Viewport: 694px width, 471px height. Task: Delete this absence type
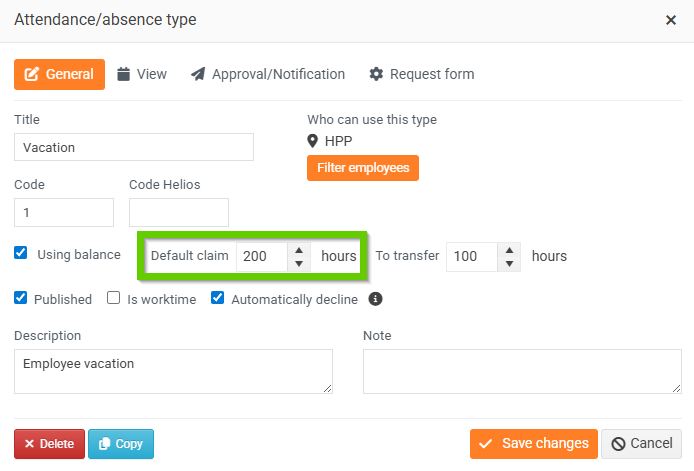coord(49,444)
